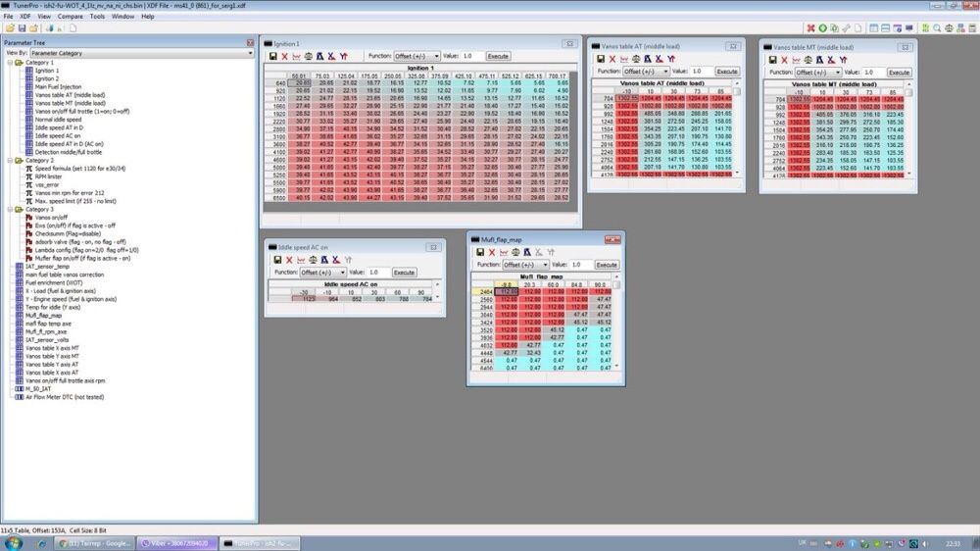Screen dimensions: 980x551
Task: Open the View menu
Action: tap(44, 17)
